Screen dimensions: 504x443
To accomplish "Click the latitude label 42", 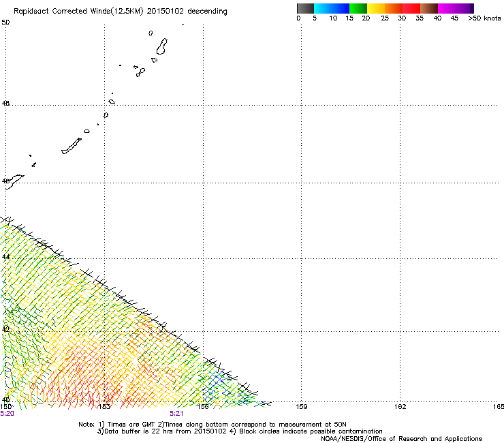I will [x=5, y=329].
